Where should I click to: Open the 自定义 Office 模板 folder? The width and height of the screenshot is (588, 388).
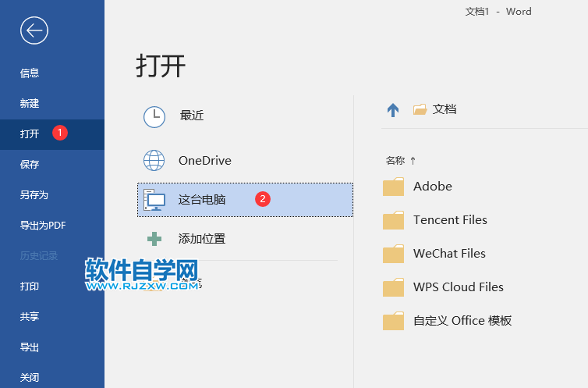462,321
